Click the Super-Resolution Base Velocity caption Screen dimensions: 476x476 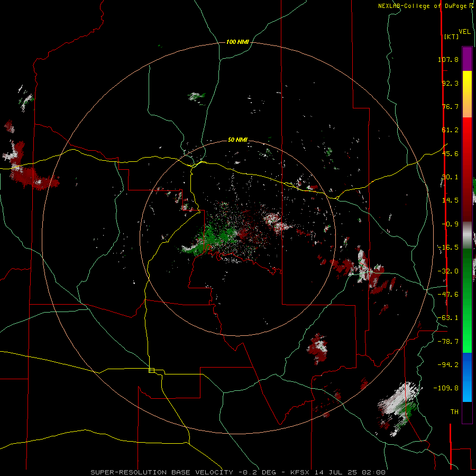pos(238,472)
